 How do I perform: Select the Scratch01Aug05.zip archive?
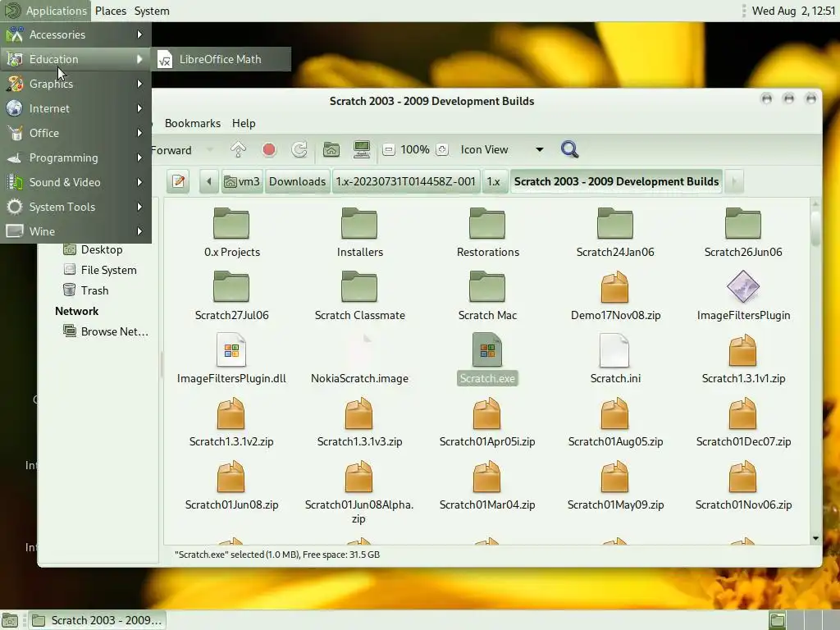point(615,422)
